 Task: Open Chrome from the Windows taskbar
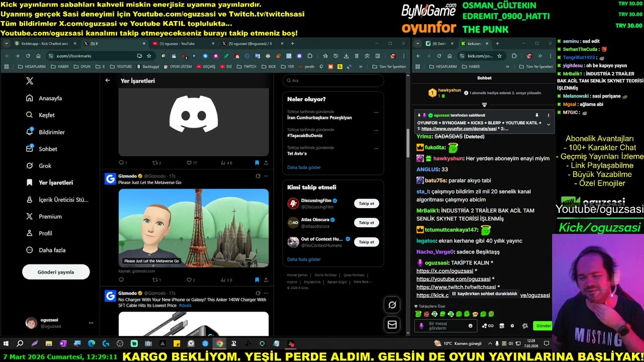(x=219, y=344)
